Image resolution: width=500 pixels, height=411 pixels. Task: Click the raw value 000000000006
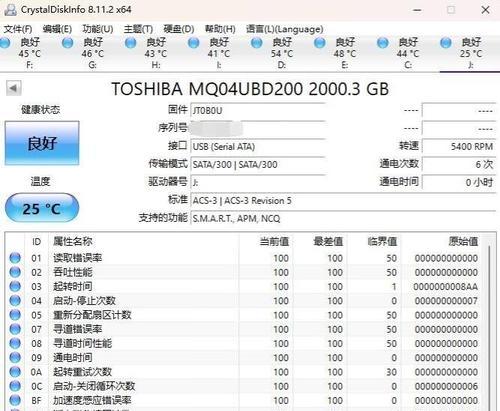(446, 386)
